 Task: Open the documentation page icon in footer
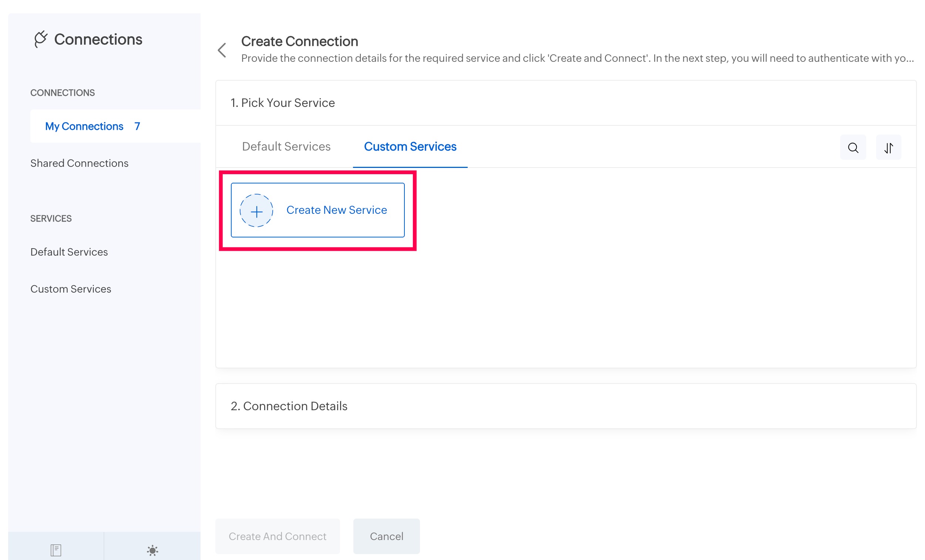coord(56,550)
